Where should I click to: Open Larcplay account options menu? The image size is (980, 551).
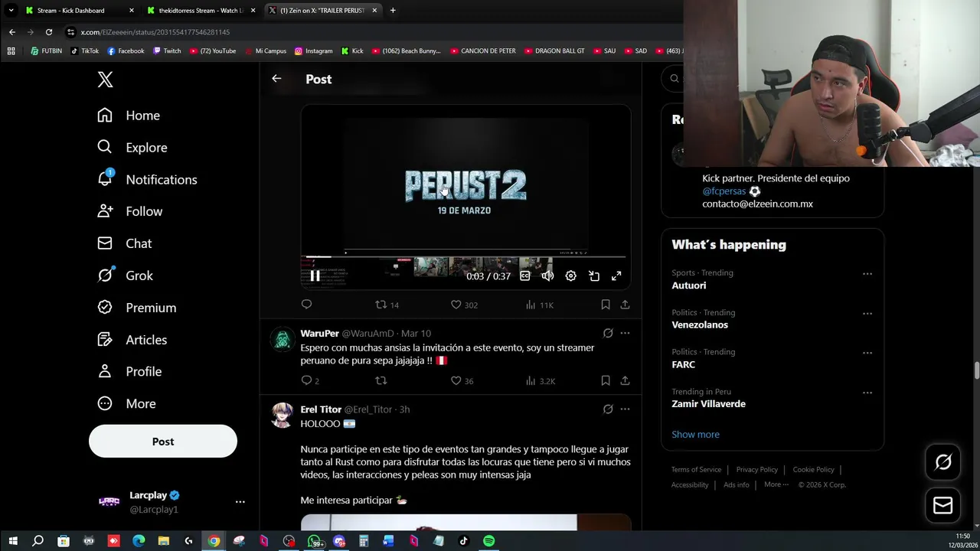click(240, 502)
